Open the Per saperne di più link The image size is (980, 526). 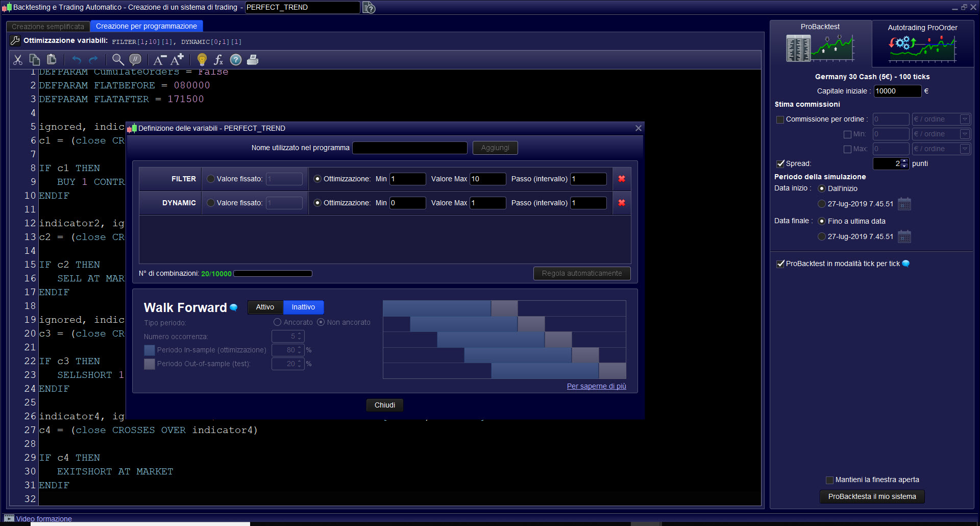tap(596, 386)
